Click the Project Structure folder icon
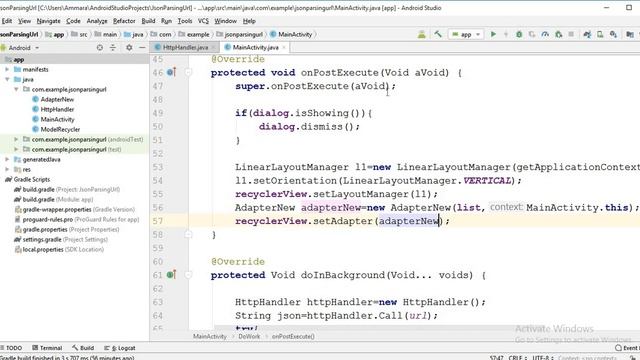 coord(630,34)
